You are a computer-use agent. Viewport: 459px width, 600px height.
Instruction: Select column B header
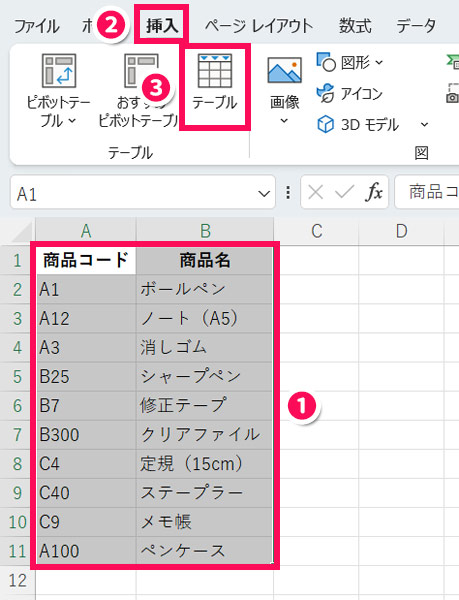[x=205, y=231]
